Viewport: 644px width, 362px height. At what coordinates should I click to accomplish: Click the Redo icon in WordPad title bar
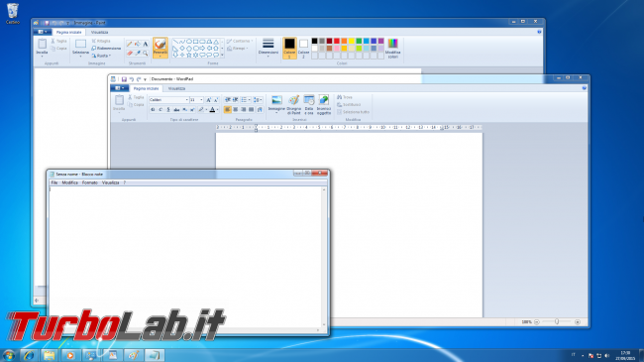click(139, 79)
